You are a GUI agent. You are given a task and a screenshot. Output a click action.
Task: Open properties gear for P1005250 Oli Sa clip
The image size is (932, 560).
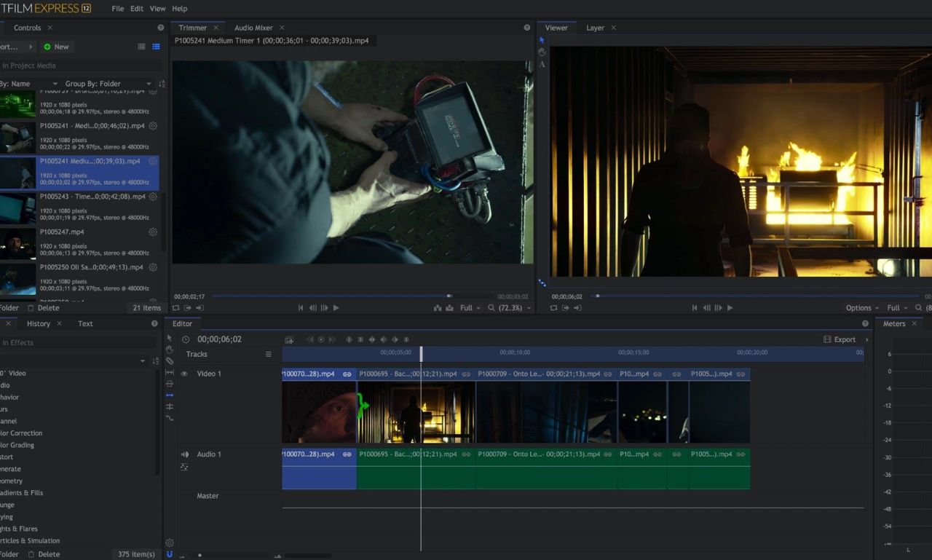(x=153, y=267)
